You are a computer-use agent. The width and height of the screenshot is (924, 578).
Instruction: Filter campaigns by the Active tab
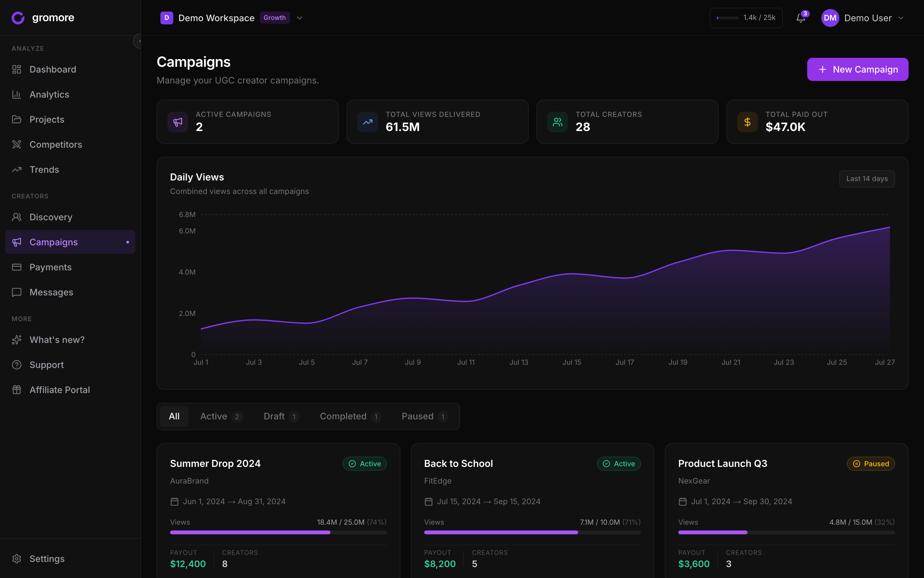(221, 416)
